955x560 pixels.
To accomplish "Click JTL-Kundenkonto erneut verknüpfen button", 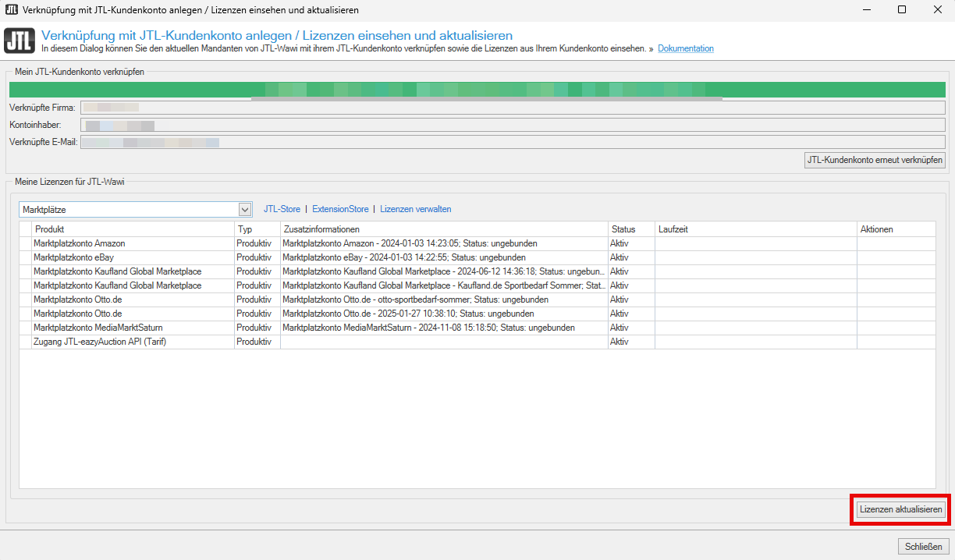I will coord(875,160).
